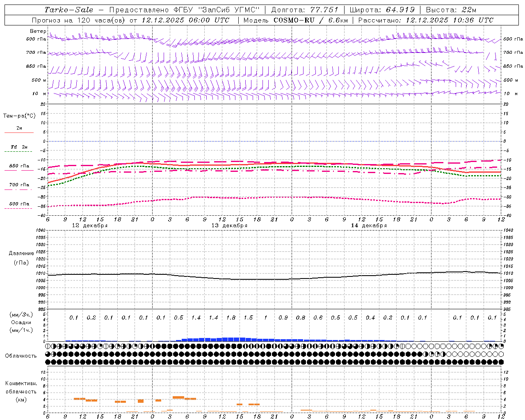The height and width of the screenshot is (420, 525).
Task: Click the "Широта: 64.919" header value
Action: coord(382,10)
